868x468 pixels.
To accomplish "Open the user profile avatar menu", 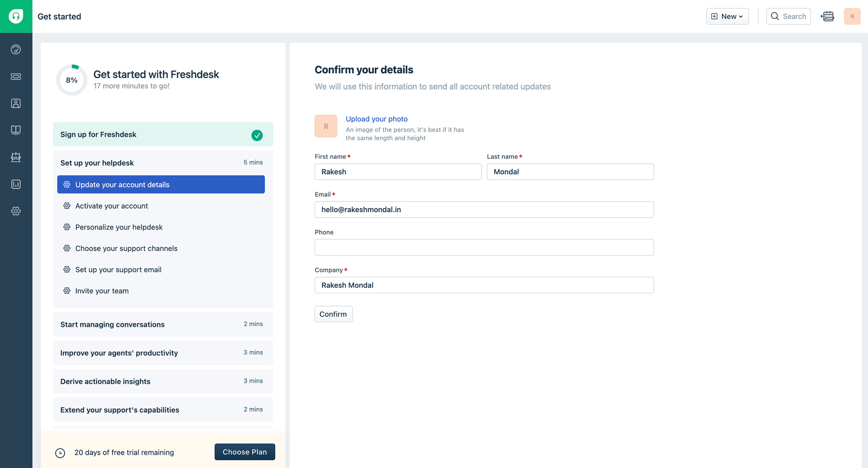I will coord(852,16).
